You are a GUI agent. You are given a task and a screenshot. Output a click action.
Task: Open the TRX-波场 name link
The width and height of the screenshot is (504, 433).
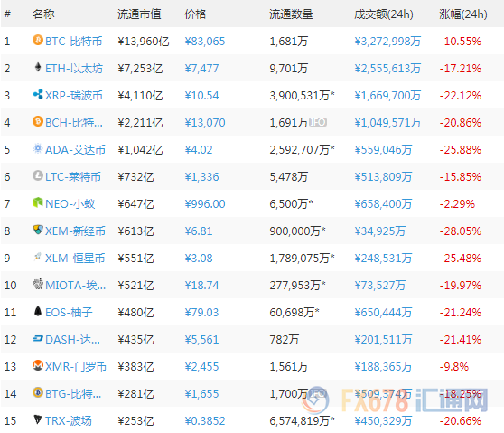(x=69, y=420)
